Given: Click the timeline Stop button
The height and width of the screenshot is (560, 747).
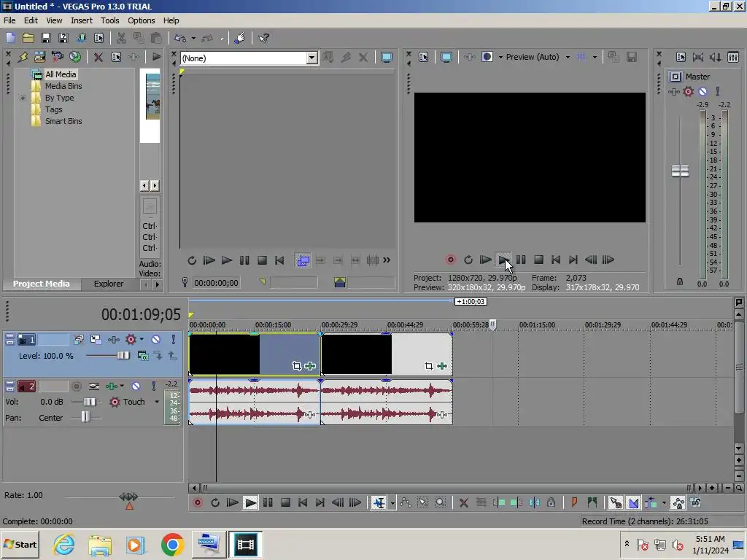Looking at the screenshot, I should (x=285, y=502).
